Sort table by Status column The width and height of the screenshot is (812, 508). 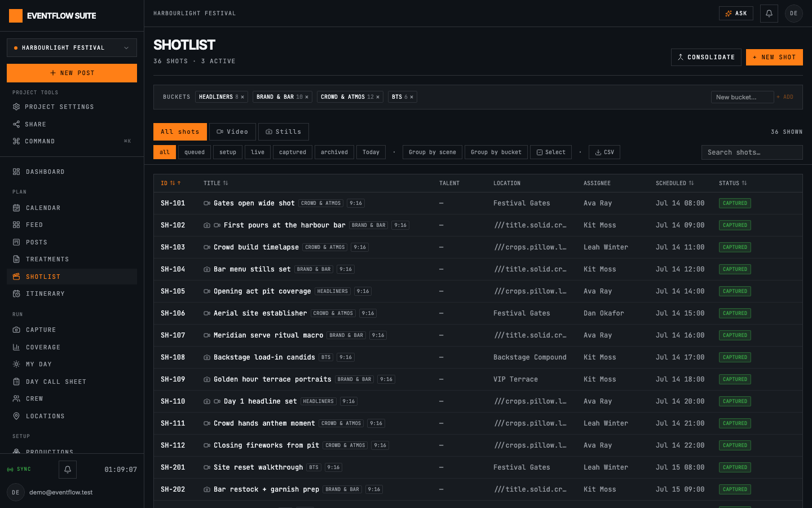(x=733, y=183)
